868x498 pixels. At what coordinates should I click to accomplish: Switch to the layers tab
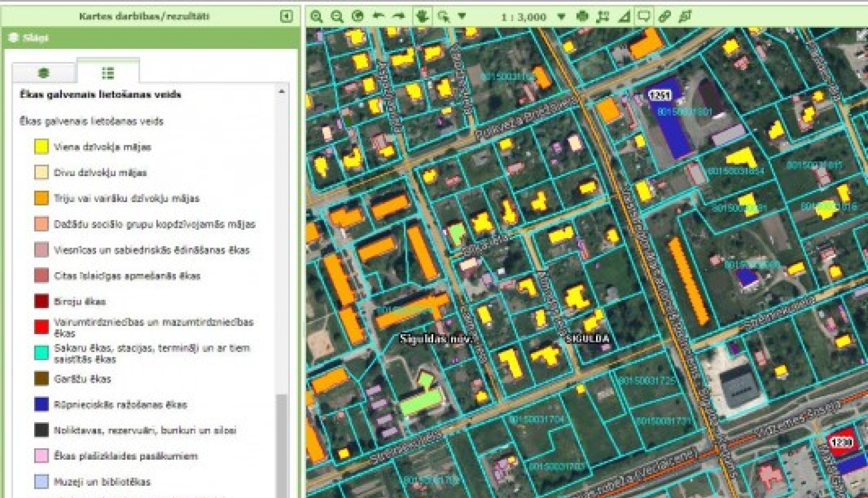pos(43,73)
